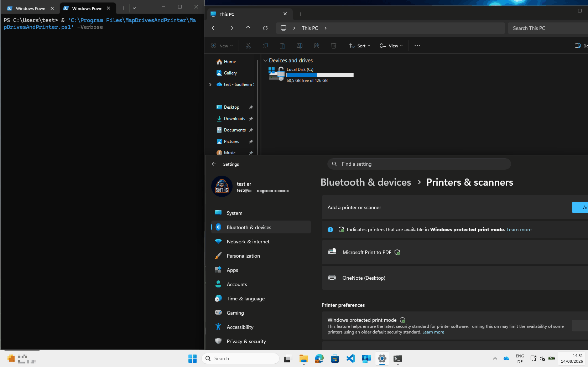The image size is (588, 367).
Task: Click the chevron before This PC in address bar
Action: pyautogui.click(x=294, y=28)
